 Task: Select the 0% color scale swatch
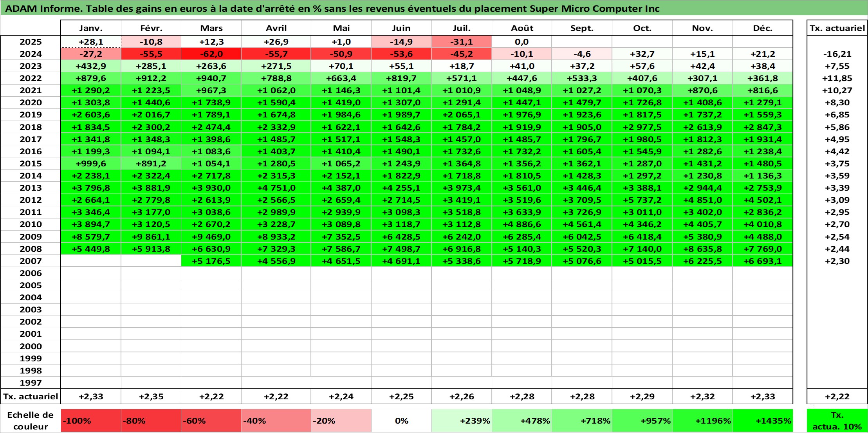(x=401, y=421)
